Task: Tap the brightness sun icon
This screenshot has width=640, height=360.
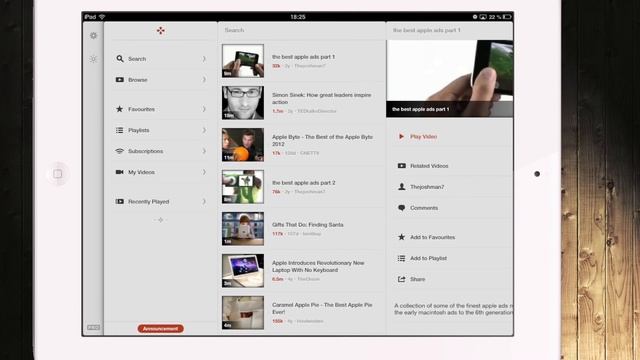Action: (x=93, y=59)
